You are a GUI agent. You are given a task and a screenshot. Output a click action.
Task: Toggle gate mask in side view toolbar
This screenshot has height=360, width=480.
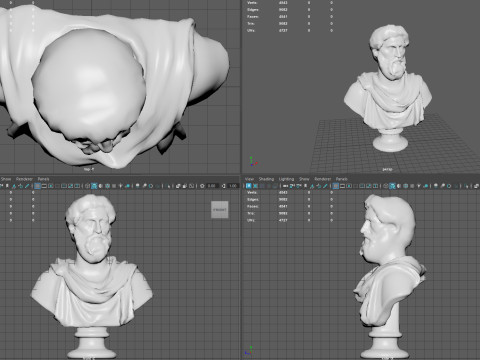coord(355,186)
